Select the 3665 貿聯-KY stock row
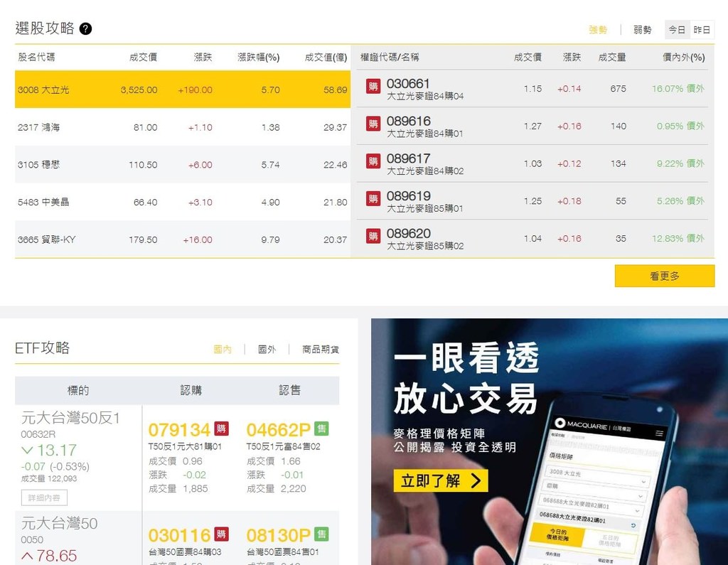Screen dimensions: 728x565 [183, 240]
